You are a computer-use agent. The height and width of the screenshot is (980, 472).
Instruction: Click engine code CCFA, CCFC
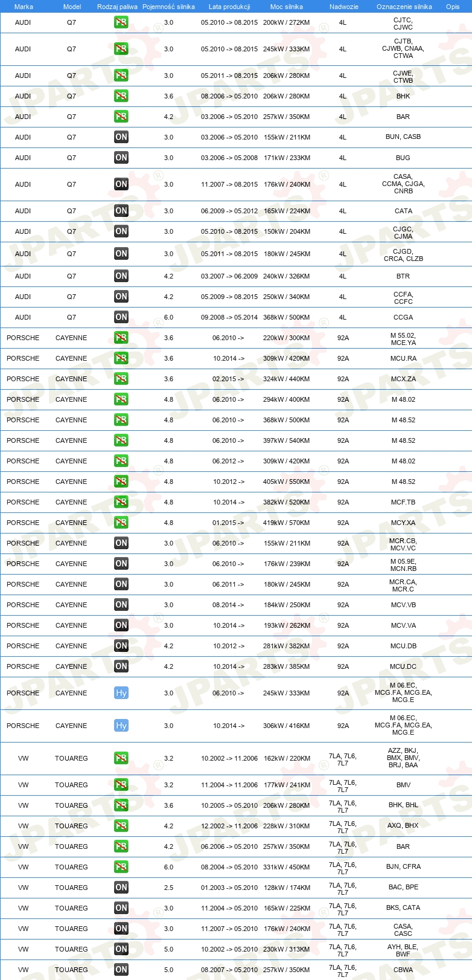pos(403,298)
